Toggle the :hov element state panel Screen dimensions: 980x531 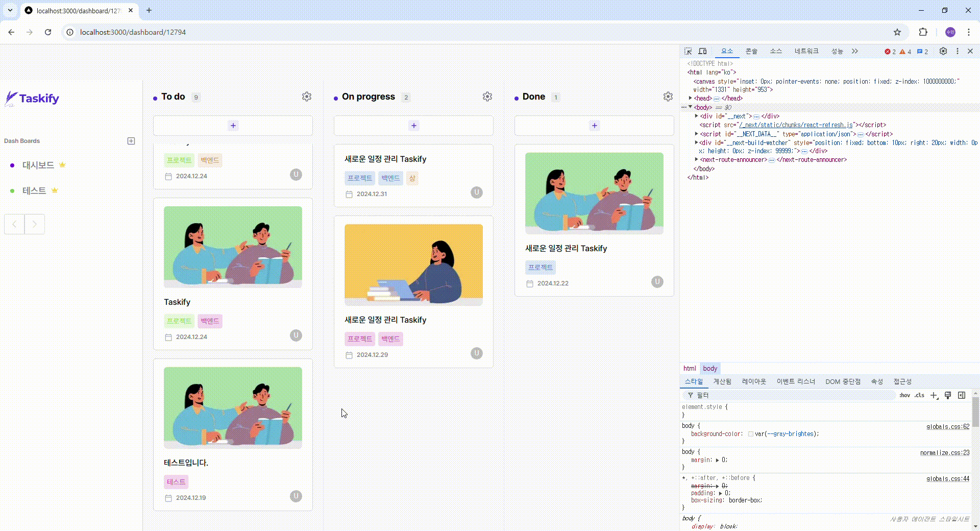click(904, 395)
